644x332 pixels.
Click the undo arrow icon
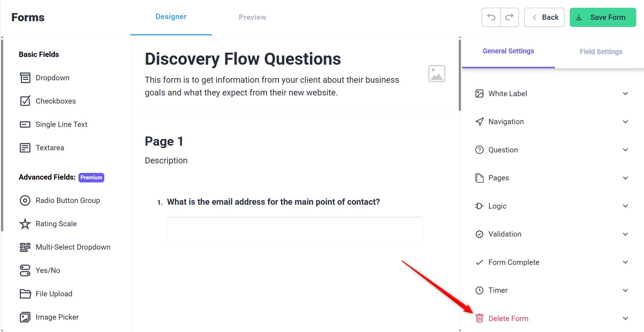pos(491,17)
